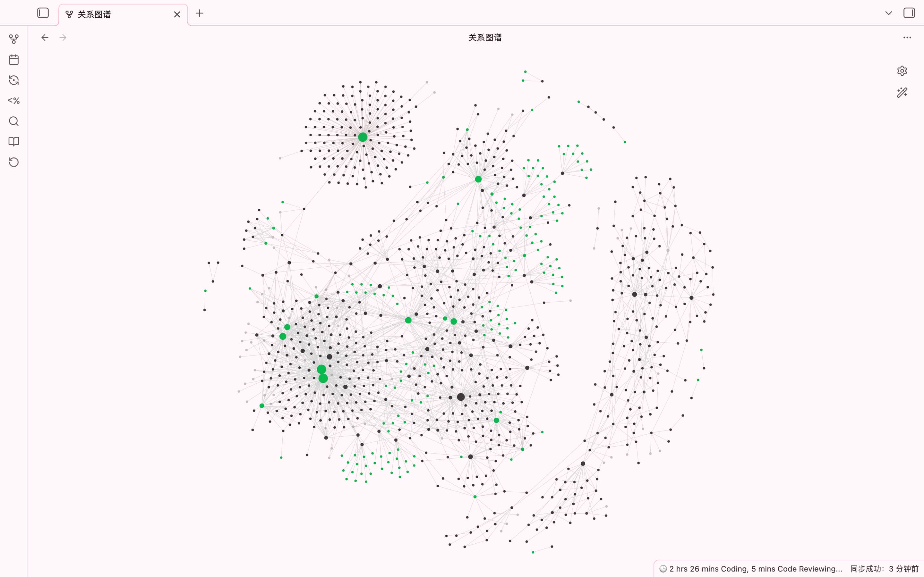Image resolution: width=924 pixels, height=577 pixels.
Task: Toggle the right sidebar
Action: click(x=909, y=13)
